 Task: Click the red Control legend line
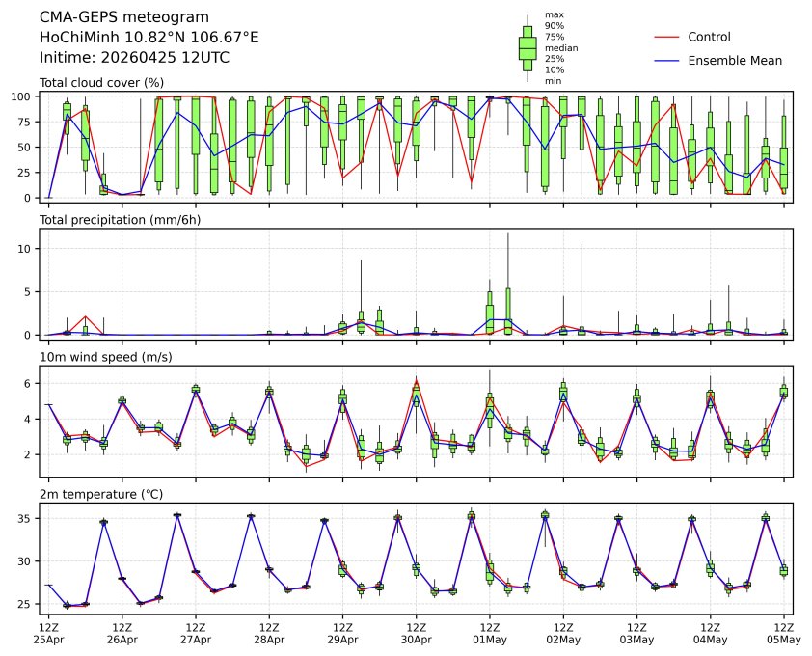click(x=667, y=37)
